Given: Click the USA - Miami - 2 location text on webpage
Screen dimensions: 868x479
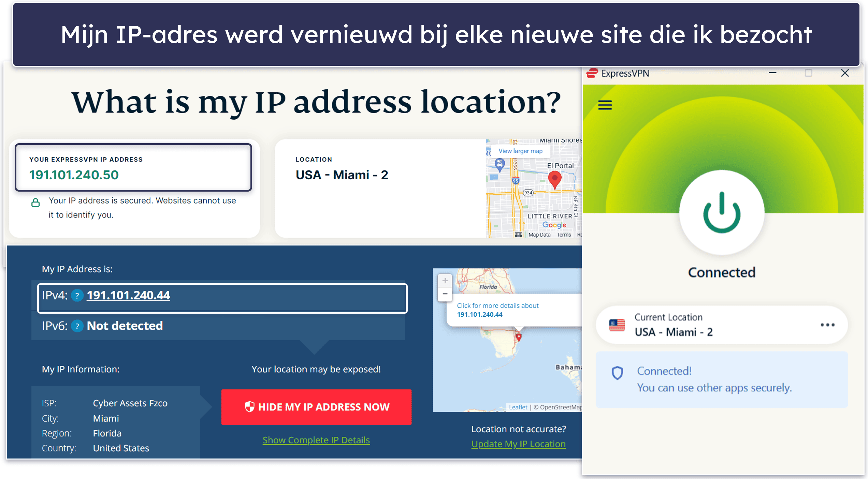Looking at the screenshot, I should pos(342,175).
